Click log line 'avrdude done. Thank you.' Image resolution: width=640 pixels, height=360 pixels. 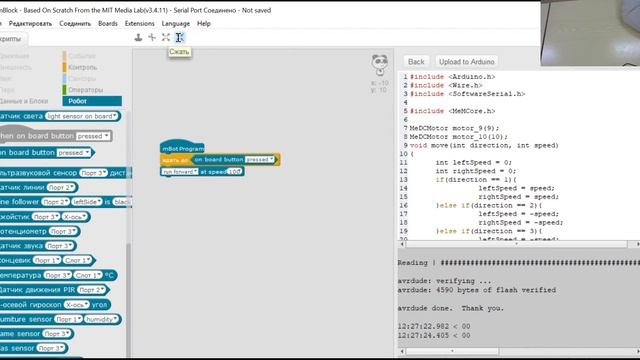coord(451,308)
